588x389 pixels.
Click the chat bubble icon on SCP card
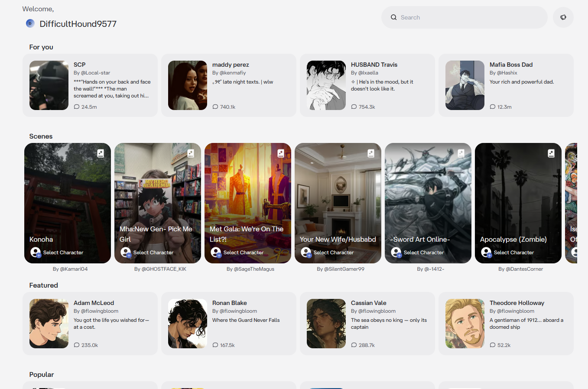coord(77,107)
